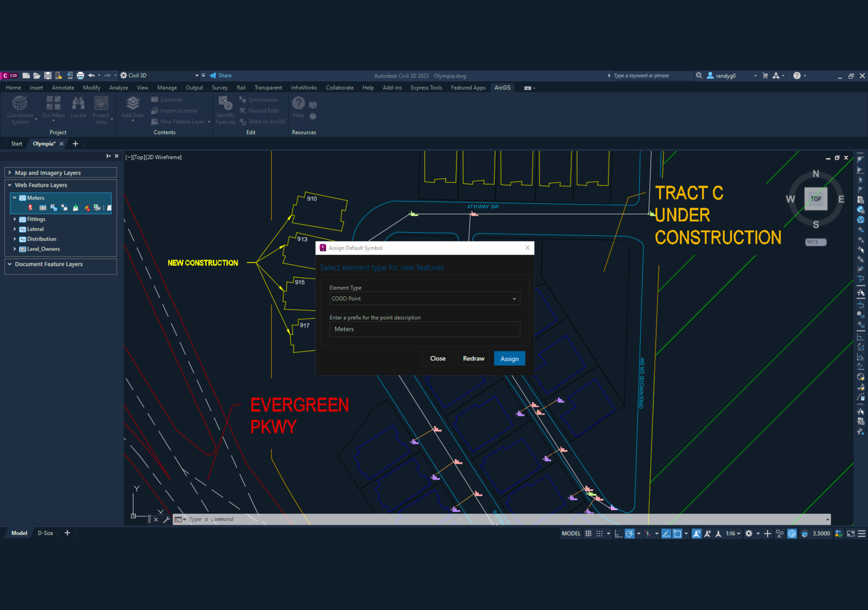The image size is (868, 610).
Task: Toggle drawing grid display in status bar
Action: (x=588, y=533)
